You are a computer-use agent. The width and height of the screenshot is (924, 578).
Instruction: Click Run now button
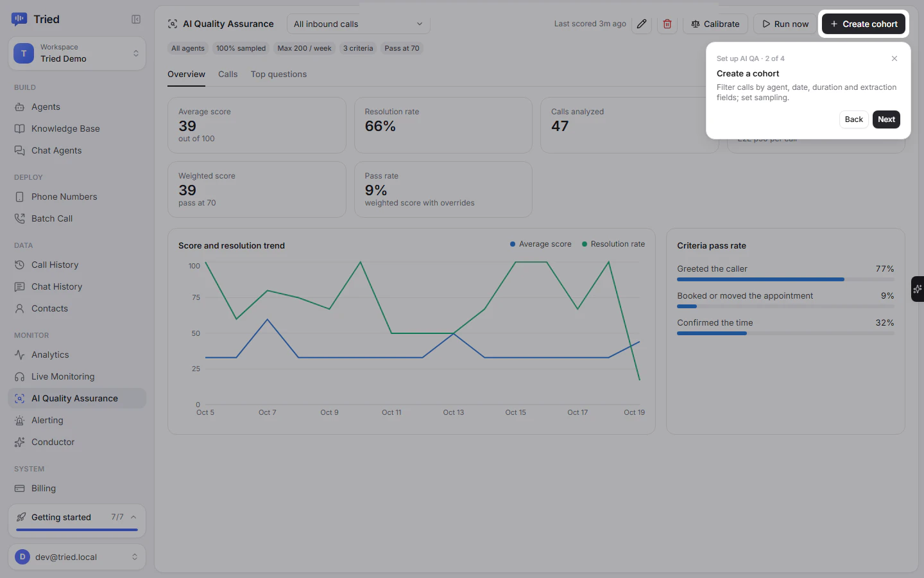[785, 24]
